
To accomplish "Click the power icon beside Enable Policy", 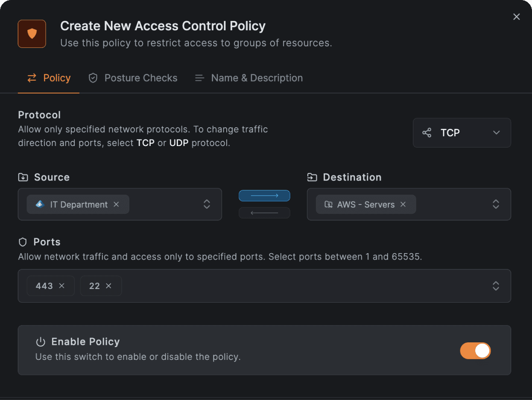I will (x=40, y=342).
